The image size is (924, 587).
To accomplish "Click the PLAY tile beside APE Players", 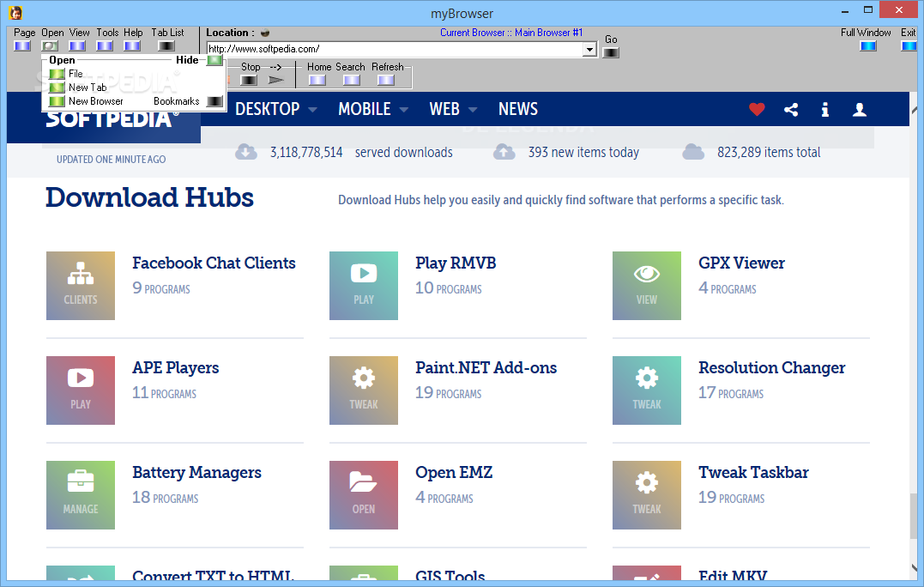I will pyautogui.click(x=81, y=390).
